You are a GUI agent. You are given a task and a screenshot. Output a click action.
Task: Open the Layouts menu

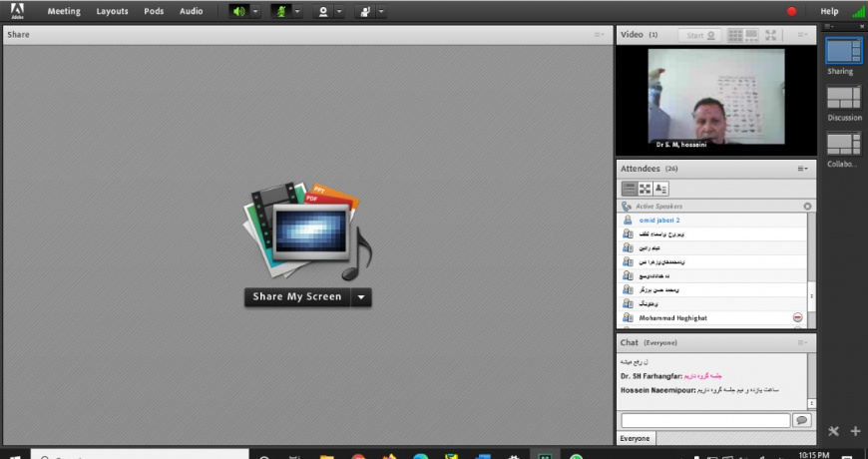[112, 11]
